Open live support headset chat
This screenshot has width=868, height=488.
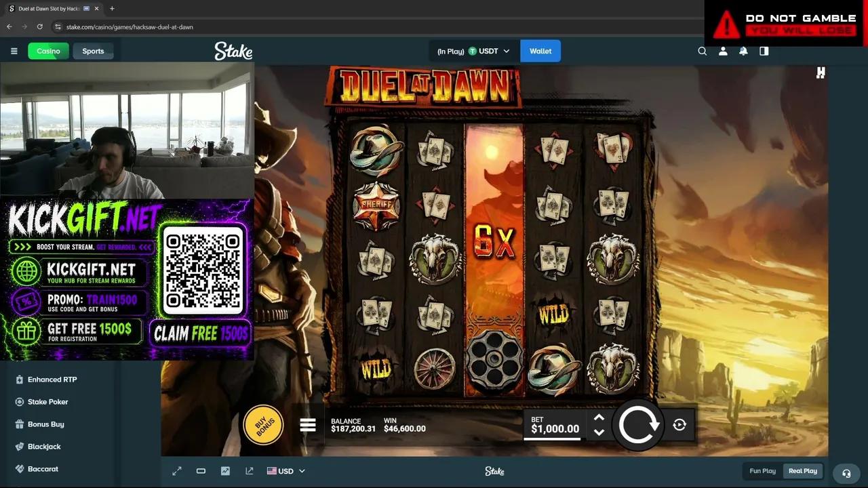tap(846, 473)
